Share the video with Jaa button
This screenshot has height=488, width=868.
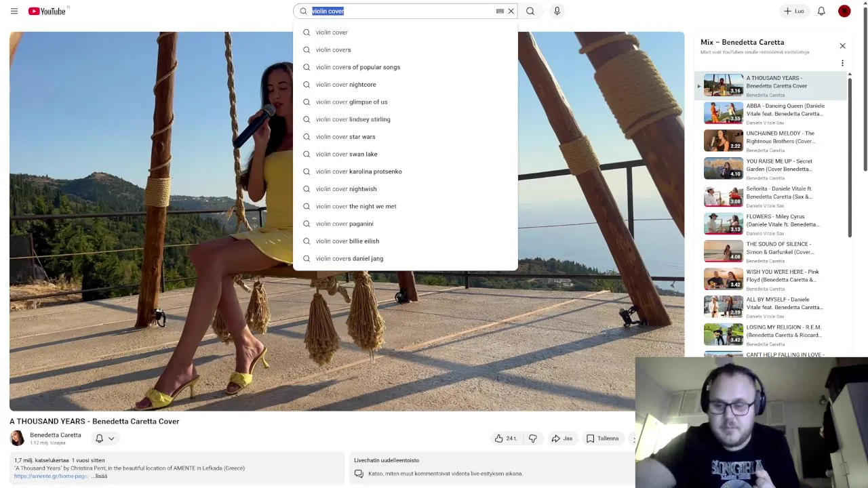coord(562,439)
